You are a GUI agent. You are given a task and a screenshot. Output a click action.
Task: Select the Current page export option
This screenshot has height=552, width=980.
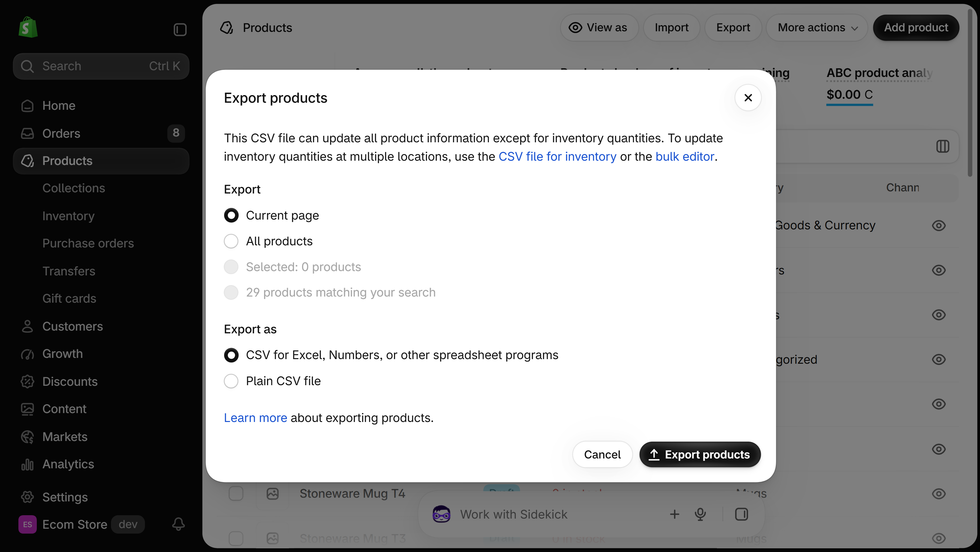(231, 215)
